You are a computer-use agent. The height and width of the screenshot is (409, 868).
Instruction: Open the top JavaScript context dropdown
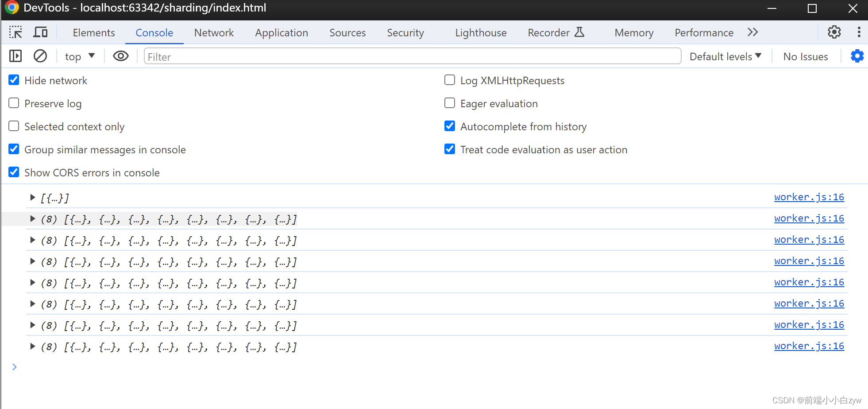click(80, 57)
